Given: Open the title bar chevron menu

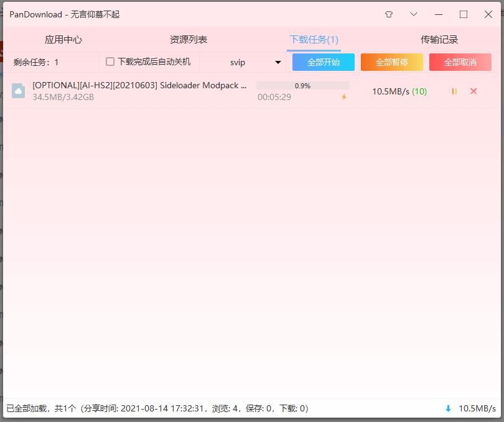Looking at the screenshot, I should pyautogui.click(x=414, y=14).
